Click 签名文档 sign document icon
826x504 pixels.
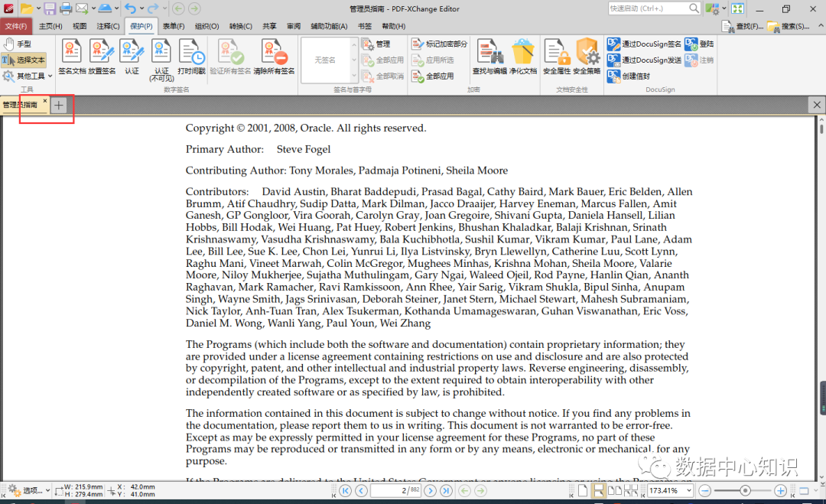72,57
